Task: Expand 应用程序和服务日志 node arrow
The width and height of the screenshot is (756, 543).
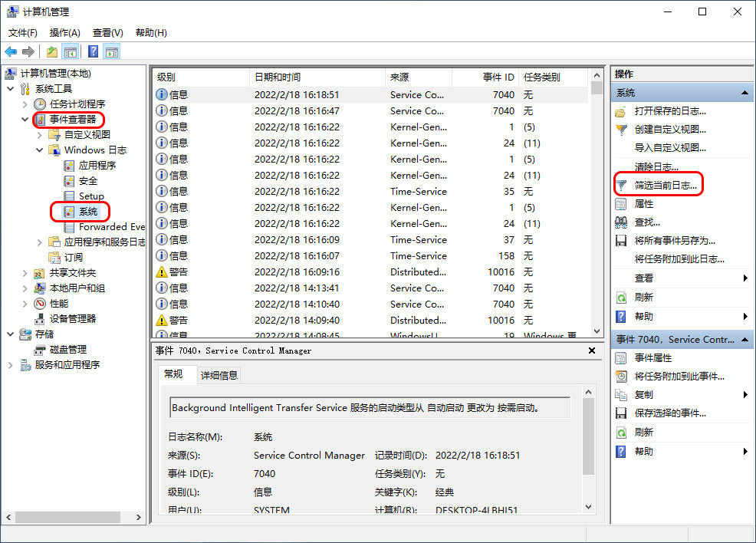Action: [40, 242]
